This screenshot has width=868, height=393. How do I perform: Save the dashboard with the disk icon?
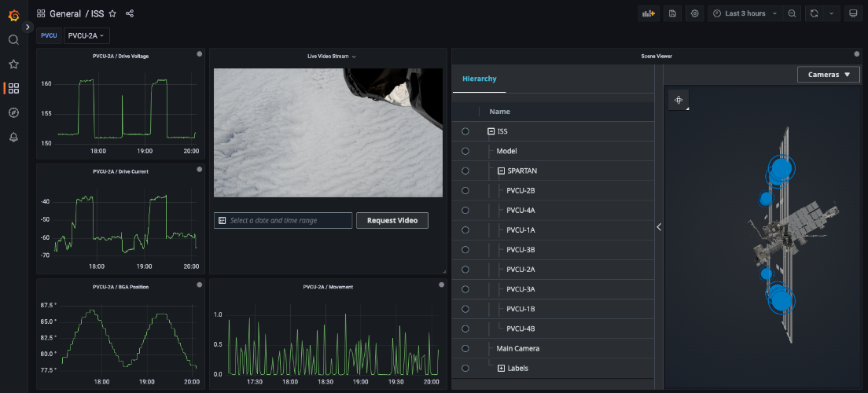tap(672, 13)
